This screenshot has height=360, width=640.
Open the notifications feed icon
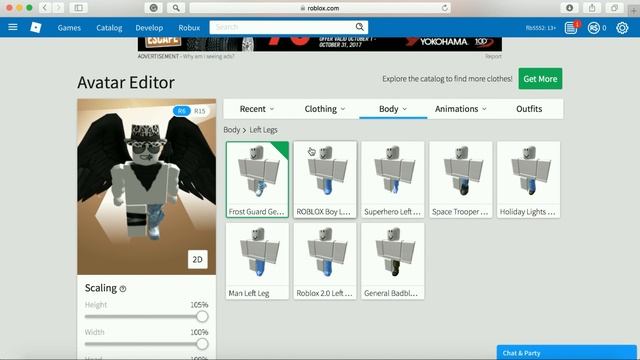point(571,28)
